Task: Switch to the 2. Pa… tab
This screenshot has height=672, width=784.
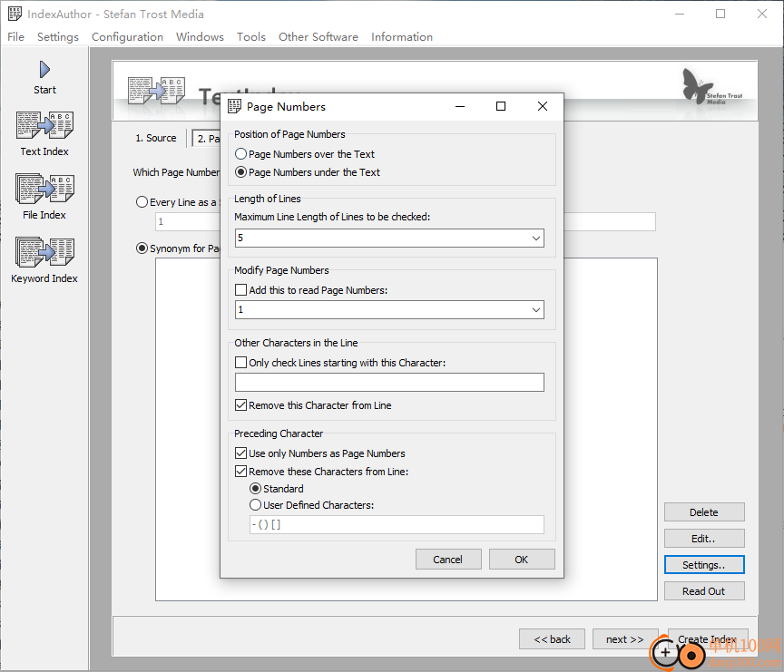Action: [x=207, y=139]
